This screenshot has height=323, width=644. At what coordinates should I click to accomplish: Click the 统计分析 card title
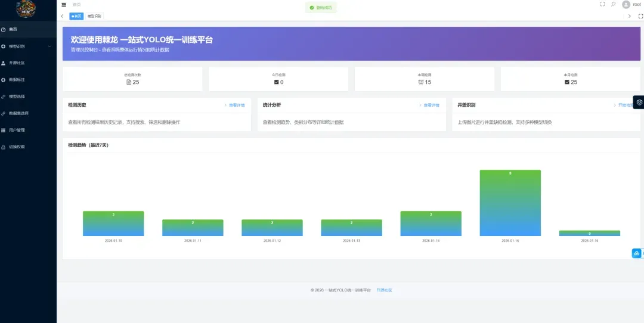272,105
